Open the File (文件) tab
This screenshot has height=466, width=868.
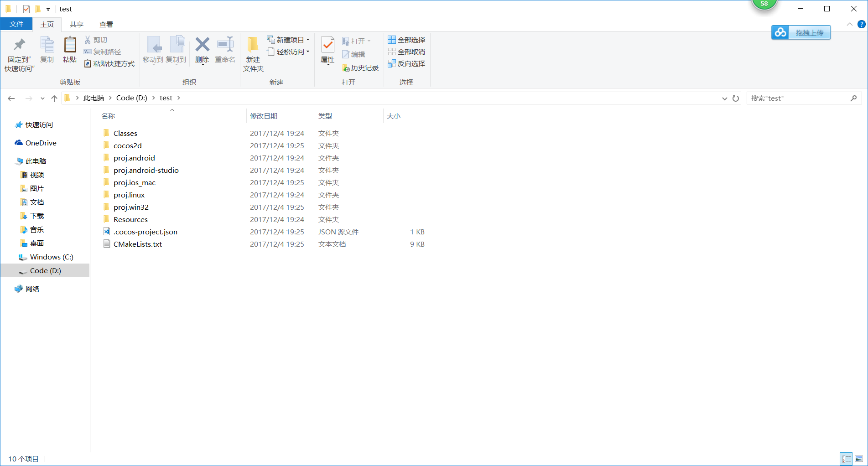(x=16, y=24)
